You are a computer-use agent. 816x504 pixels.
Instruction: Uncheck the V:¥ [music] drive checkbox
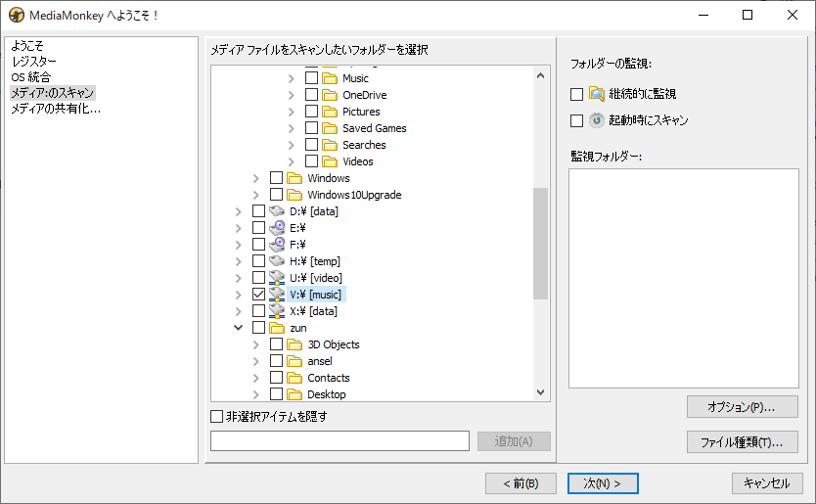click(258, 295)
